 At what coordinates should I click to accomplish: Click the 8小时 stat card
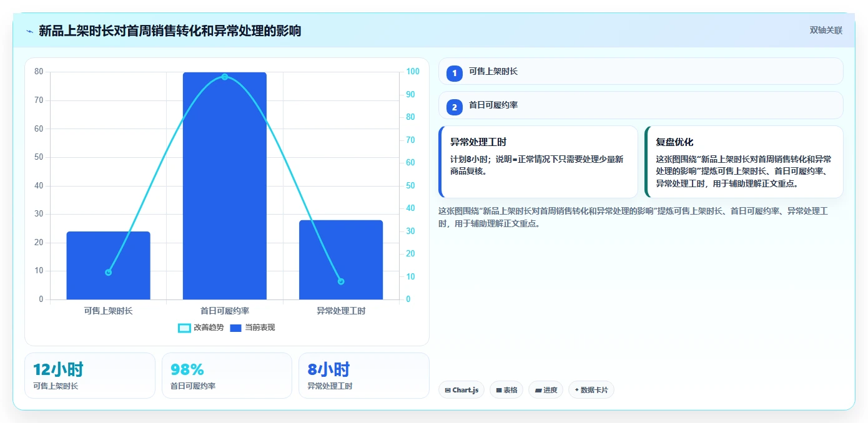[364, 376]
